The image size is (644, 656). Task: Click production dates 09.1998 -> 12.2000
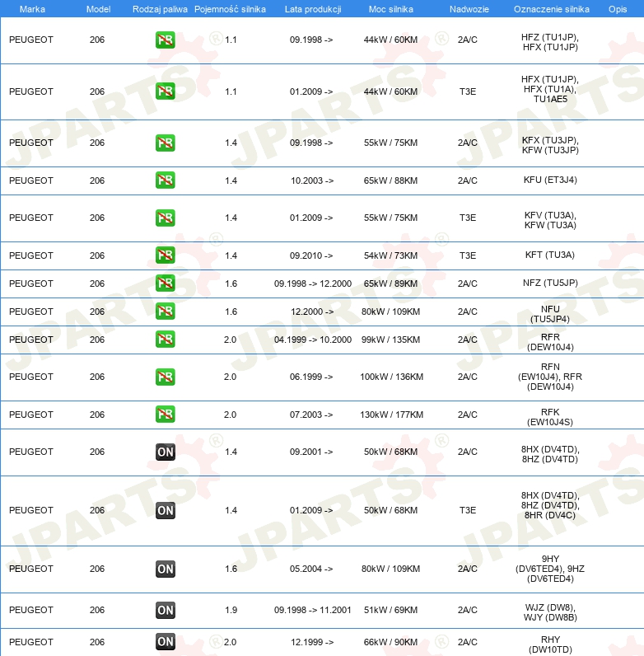point(313,283)
